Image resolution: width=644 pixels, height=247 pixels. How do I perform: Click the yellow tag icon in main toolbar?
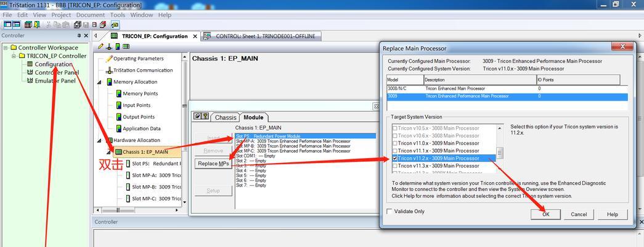click(x=115, y=25)
